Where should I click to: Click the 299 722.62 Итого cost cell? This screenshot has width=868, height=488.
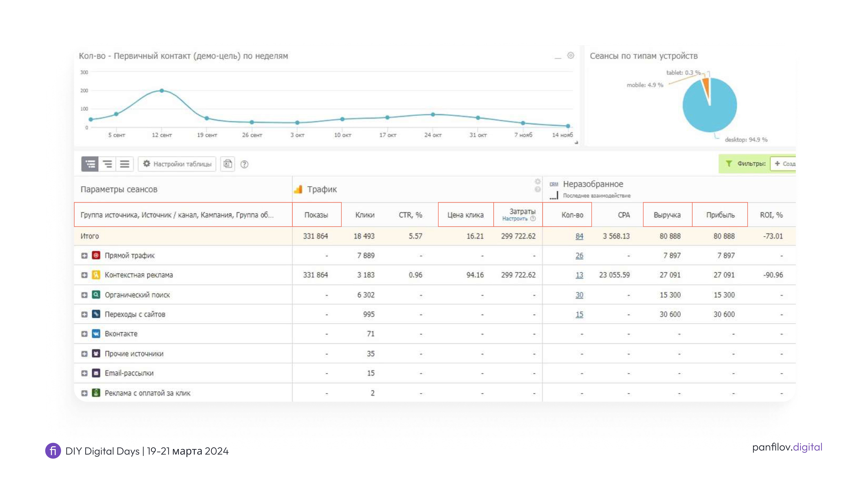click(x=518, y=236)
